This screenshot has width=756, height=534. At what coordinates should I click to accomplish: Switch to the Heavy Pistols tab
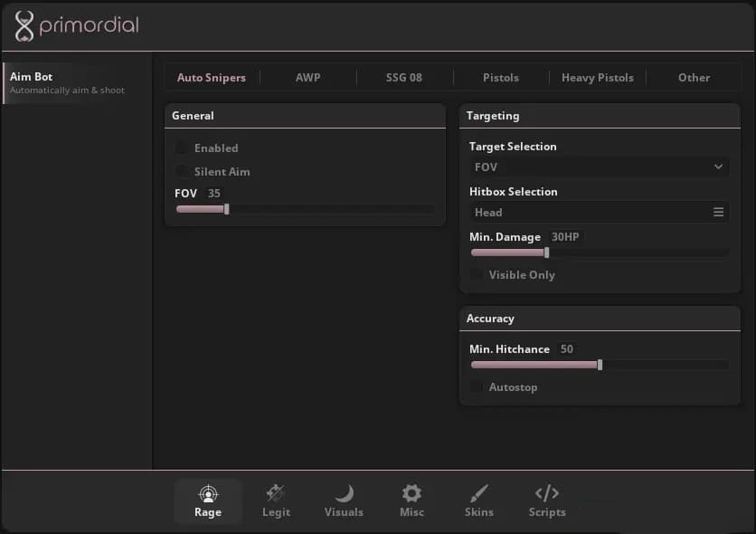point(598,78)
